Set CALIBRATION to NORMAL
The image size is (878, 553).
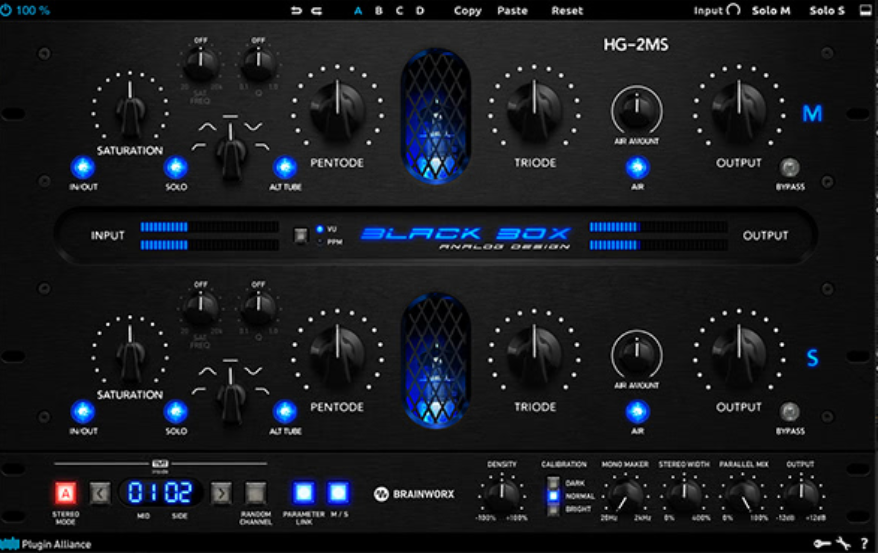(x=553, y=496)
